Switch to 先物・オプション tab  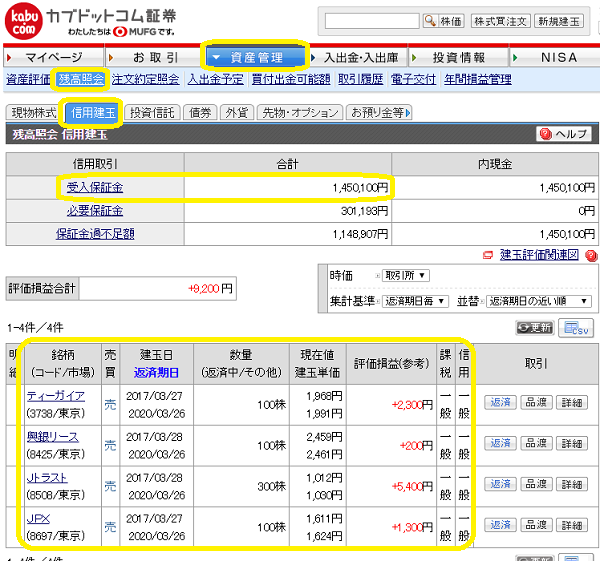point(300,113)
